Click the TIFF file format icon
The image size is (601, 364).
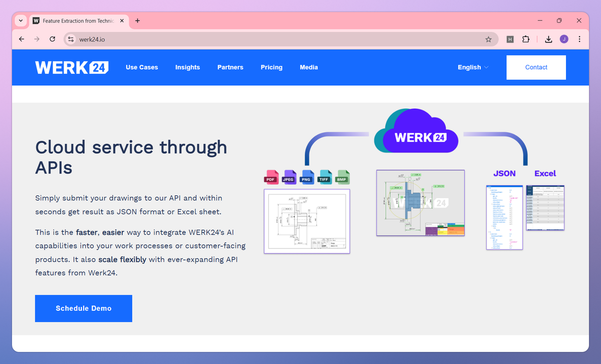click(x=325, y=177)
